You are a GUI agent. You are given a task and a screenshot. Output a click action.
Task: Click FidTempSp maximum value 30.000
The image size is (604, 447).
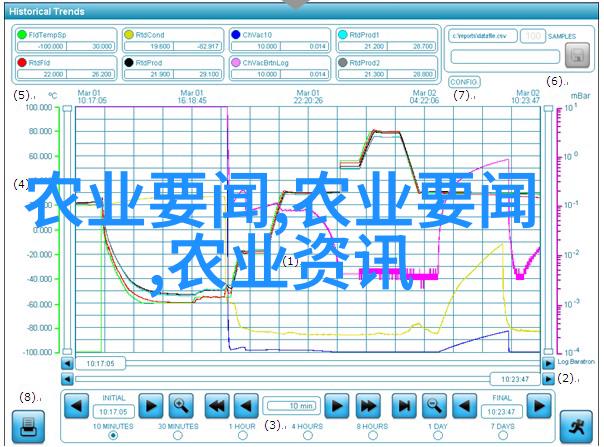pos(91,46)
